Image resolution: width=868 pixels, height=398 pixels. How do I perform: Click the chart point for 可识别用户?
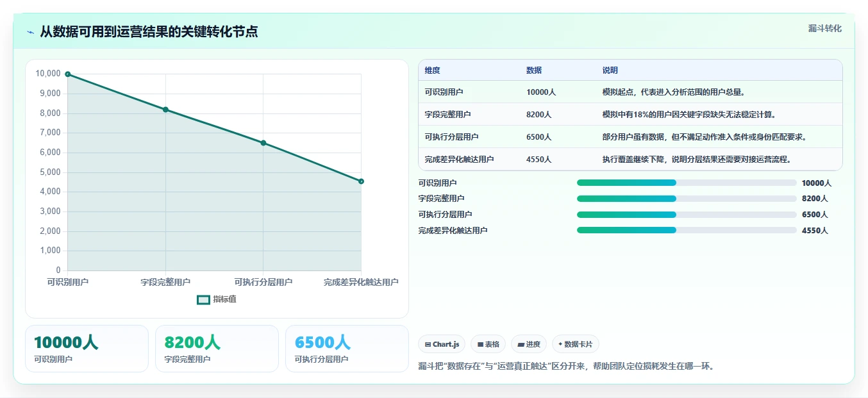point(68,74)
